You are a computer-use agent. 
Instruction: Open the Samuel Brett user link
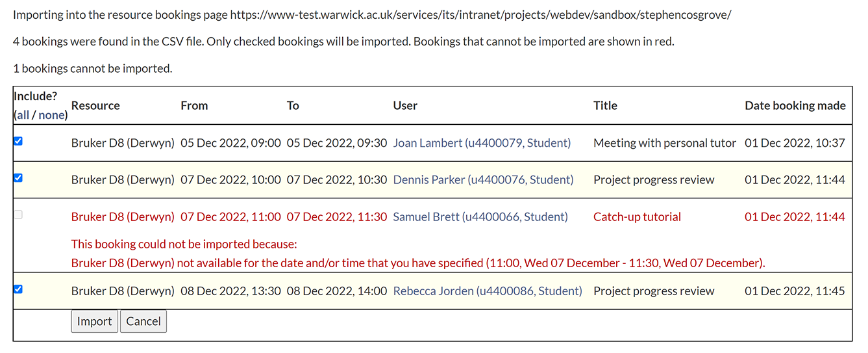coord(480,217)
